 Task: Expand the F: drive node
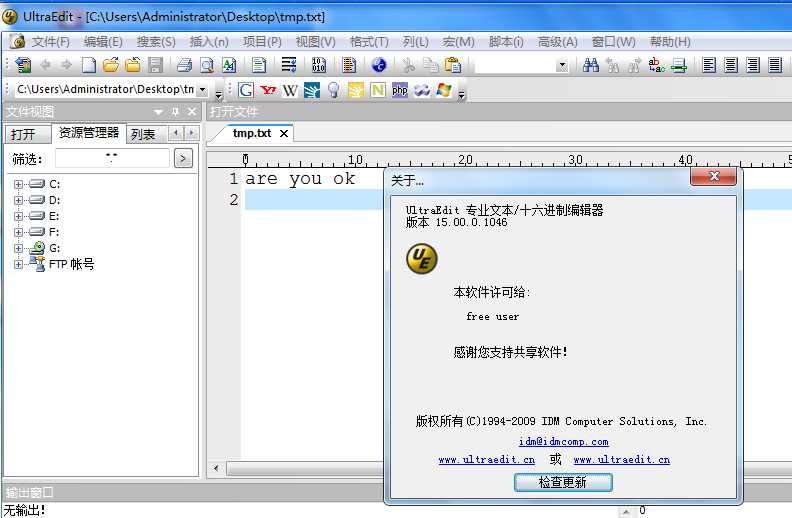pyautogui.click(x=19, y=232)
